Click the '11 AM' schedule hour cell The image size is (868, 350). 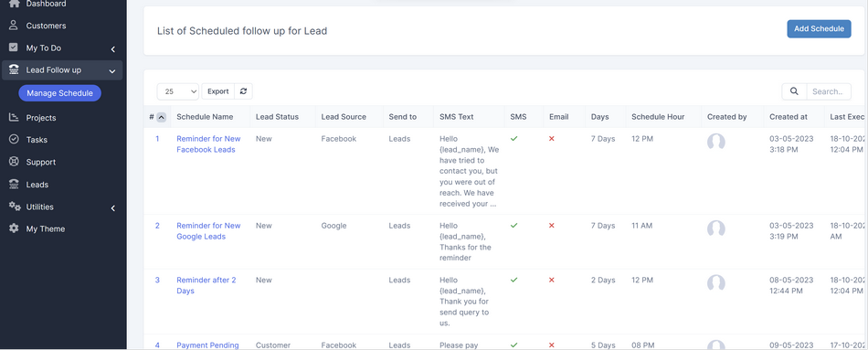tap(642, 226)
